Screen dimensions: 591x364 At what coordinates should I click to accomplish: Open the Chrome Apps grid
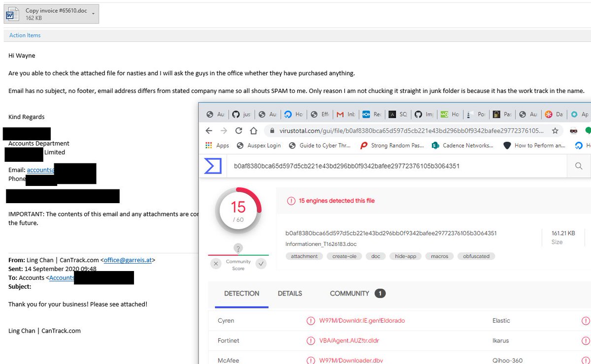point(209,145)
